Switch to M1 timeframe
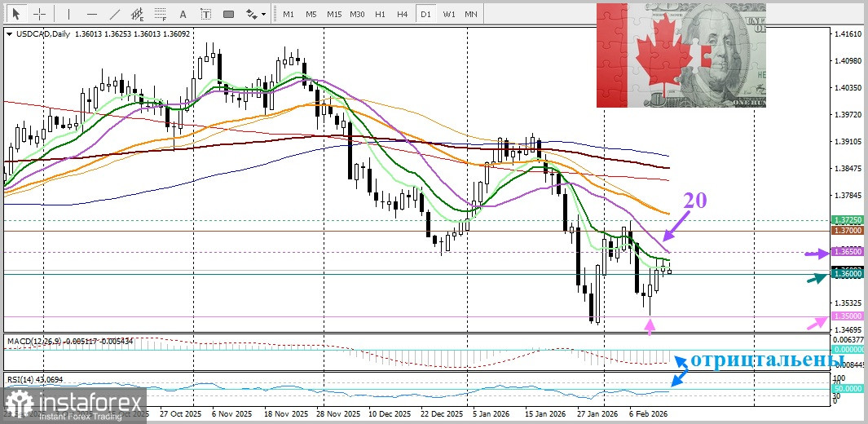Screen dimensions: 868x424 click(x=289, y=14)
